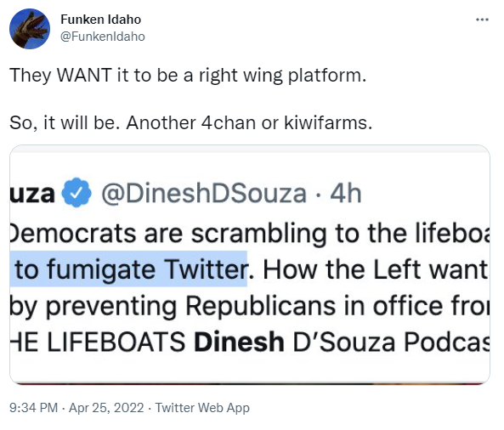Click the bold 'Dinesh' word in the image
Image resolution: width=504 pixels, height=430 pixels.
[x=239, y=342]
